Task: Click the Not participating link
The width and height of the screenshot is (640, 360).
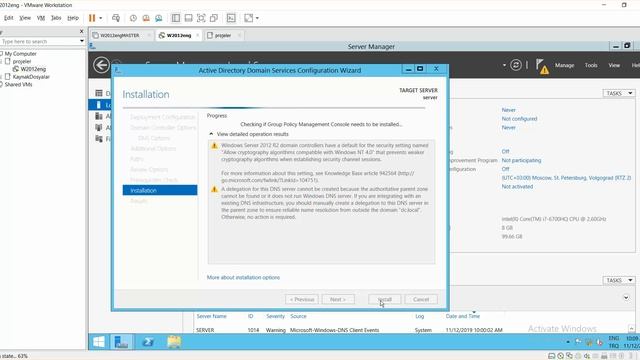Action: coord(521,160)
